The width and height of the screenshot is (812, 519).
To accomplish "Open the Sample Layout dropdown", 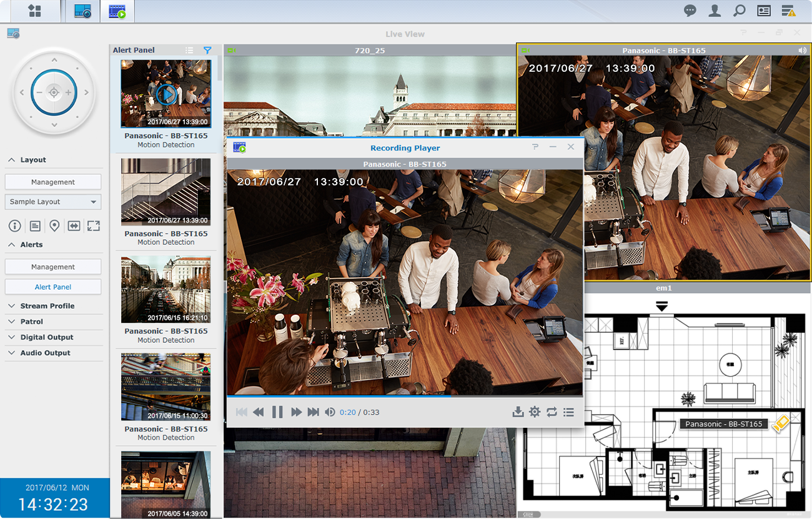I will click(x=53, y=202).
